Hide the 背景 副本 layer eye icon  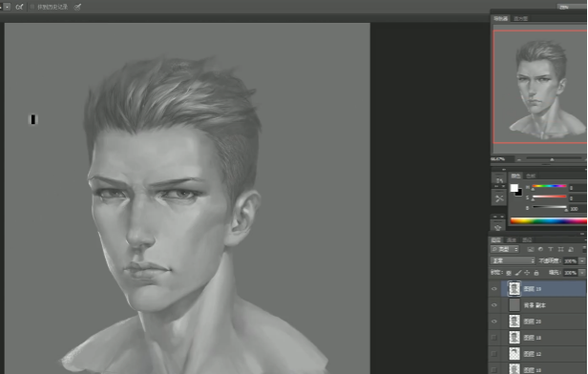click(494, 305)
